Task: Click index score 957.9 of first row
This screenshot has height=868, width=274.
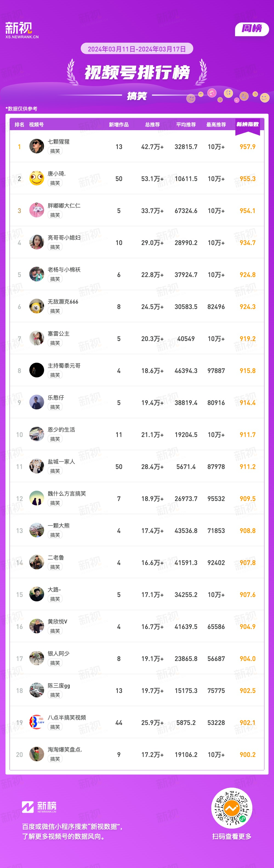Action: coord(247,147)
